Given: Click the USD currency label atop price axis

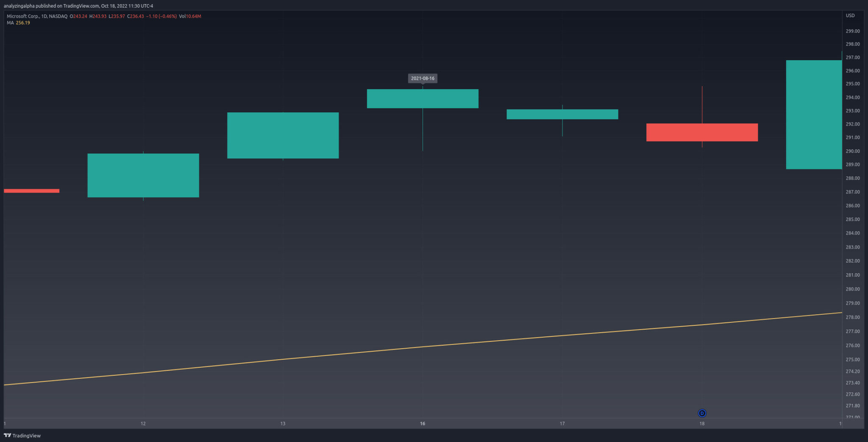Looking at the screenshot, I should 850,15.
